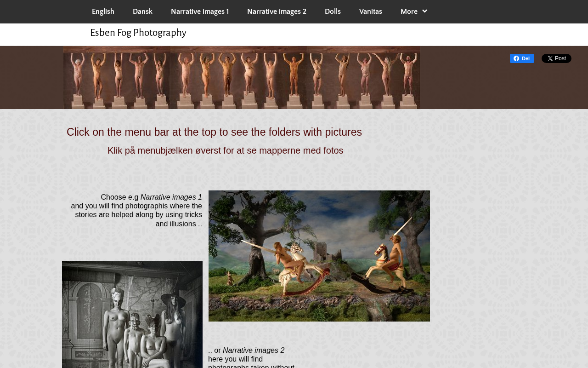This screenshot has width=588, height=368.
Task: Open the crucified figures banner image
Action: click(x=242, y=77)
